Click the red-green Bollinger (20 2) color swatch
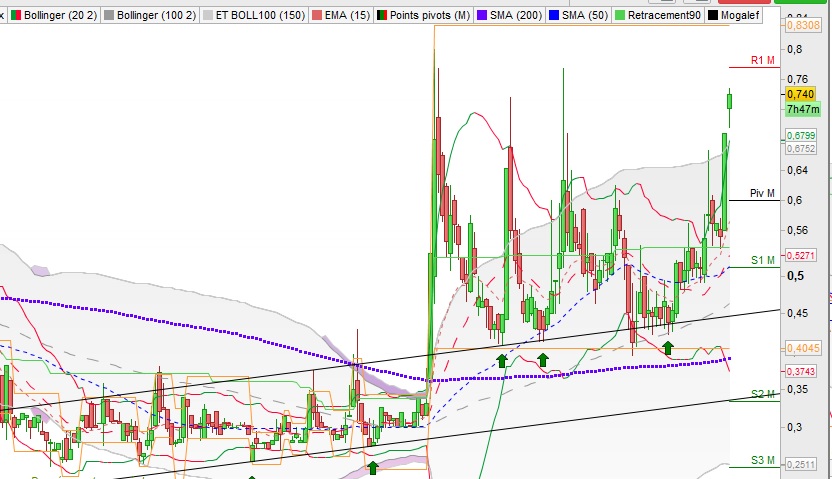The width and height of the screenshot is (832, 479). (x=16, y=15)
